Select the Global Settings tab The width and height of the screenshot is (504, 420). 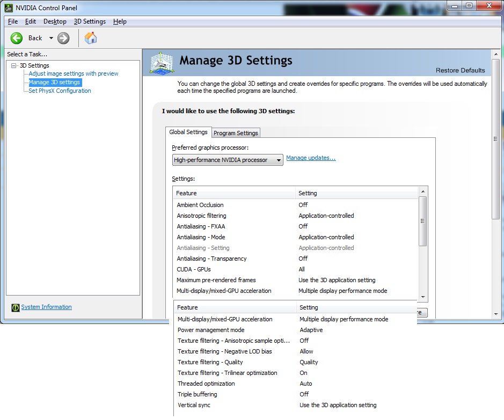click(188, 132)
